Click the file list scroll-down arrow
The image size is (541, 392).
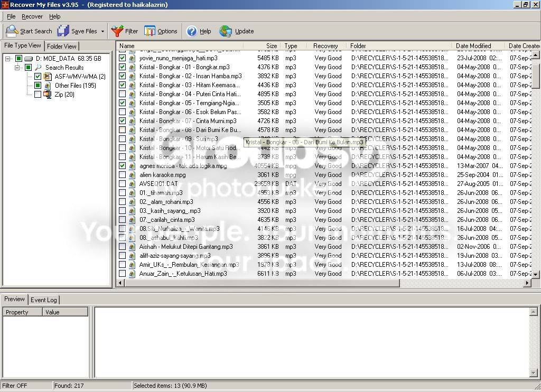[535, 275]
